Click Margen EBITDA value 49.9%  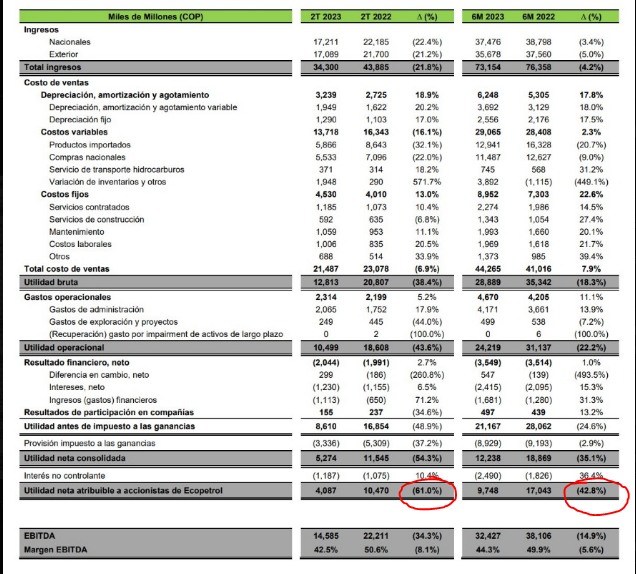point(539,550)
